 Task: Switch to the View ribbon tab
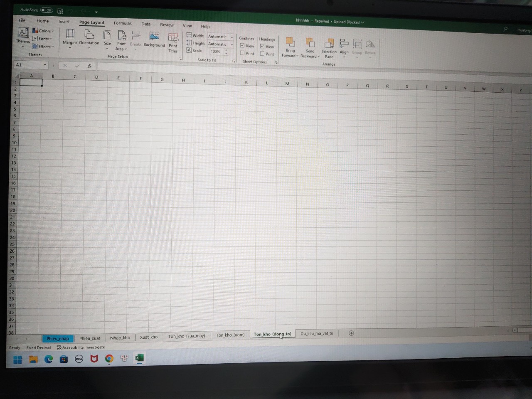(x=187, y=26)
